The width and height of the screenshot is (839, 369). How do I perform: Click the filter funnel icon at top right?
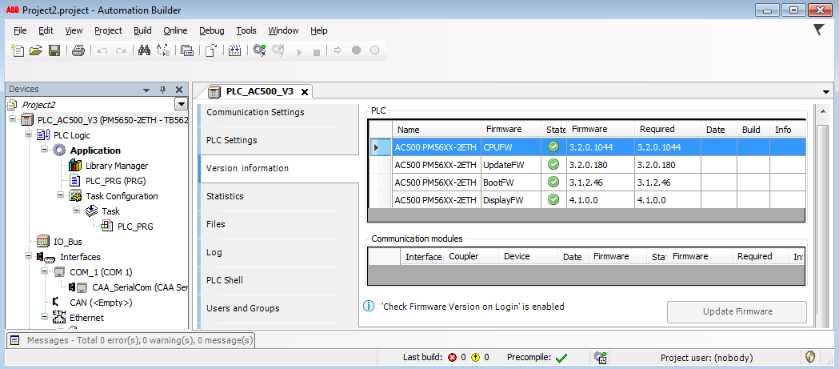tap(818, 30)
